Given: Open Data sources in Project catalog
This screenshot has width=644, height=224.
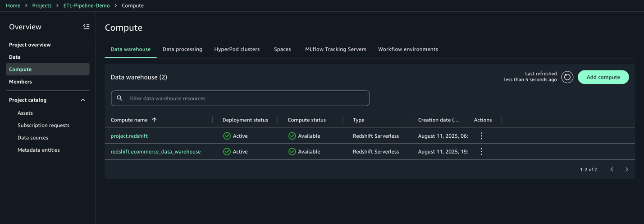Looking at the screenshot, I should (33, 138).
